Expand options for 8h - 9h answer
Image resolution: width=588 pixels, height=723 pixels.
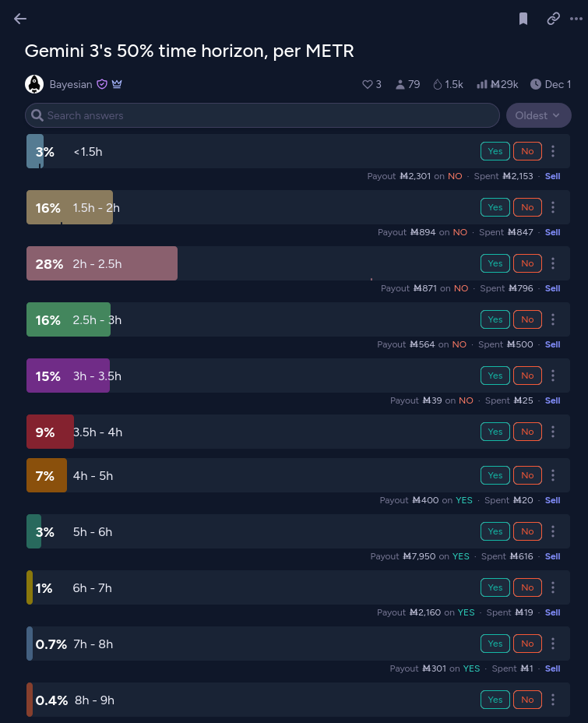553,700
